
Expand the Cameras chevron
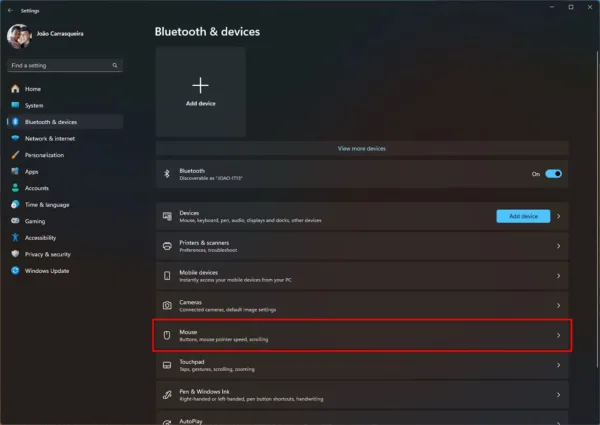coord(559,305)
